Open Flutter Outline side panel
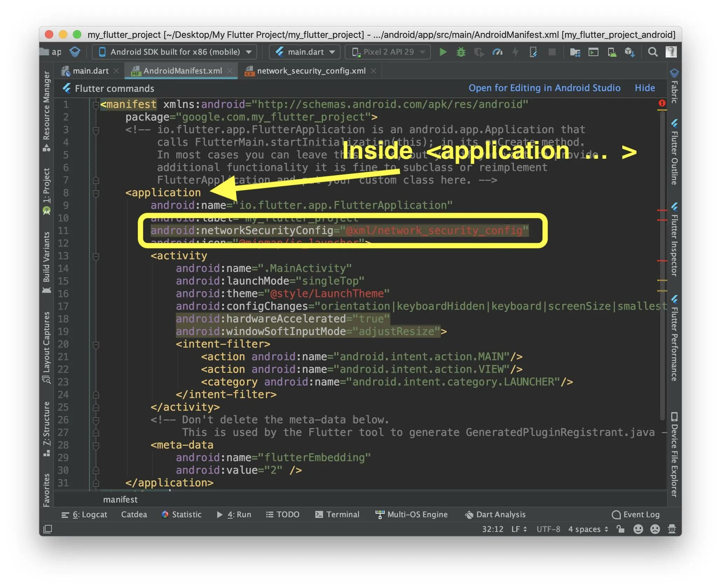 pos(674,152)
